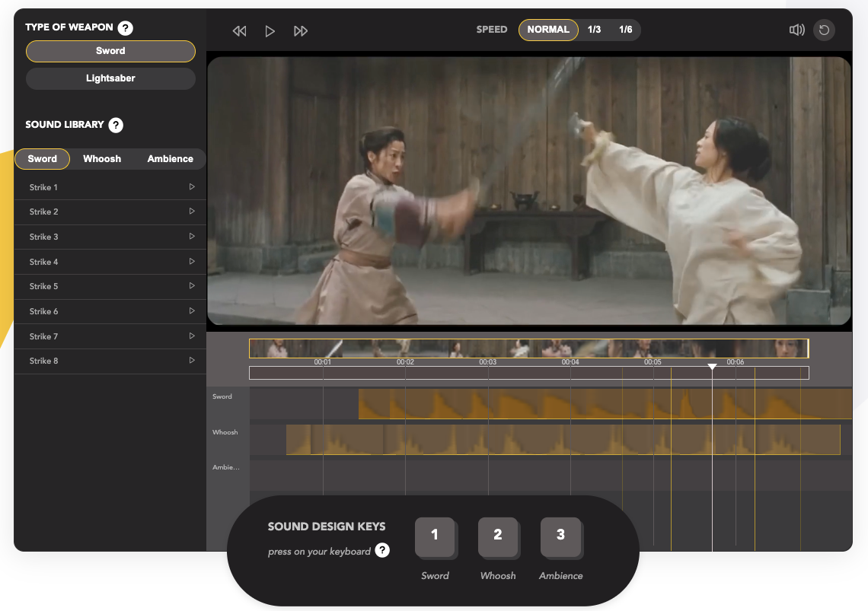Reset the scene using the restart icon
Viewport: 868px width, 611px height.
[824, 30]
